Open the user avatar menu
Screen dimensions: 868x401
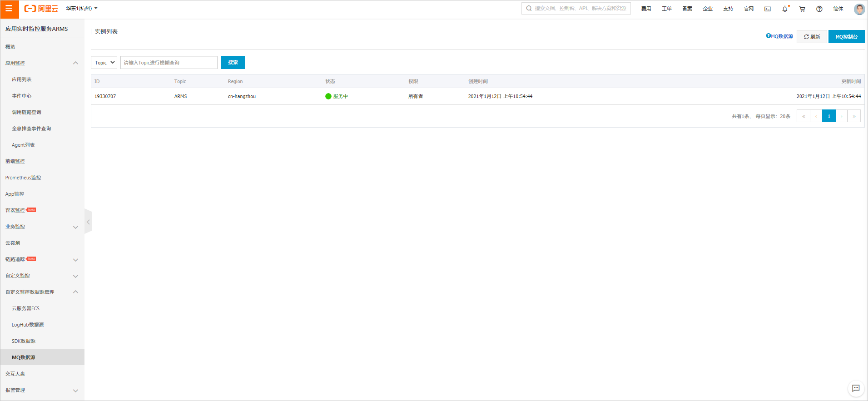point(859,9)
